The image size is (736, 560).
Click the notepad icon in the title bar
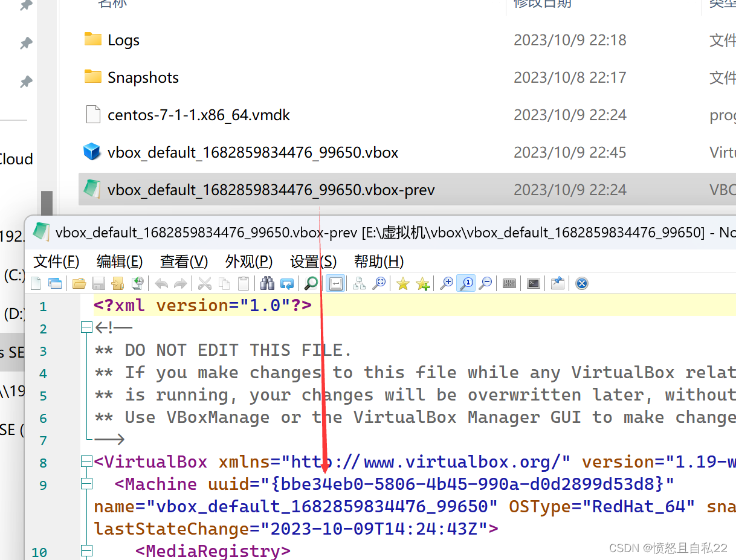point(40,231)
